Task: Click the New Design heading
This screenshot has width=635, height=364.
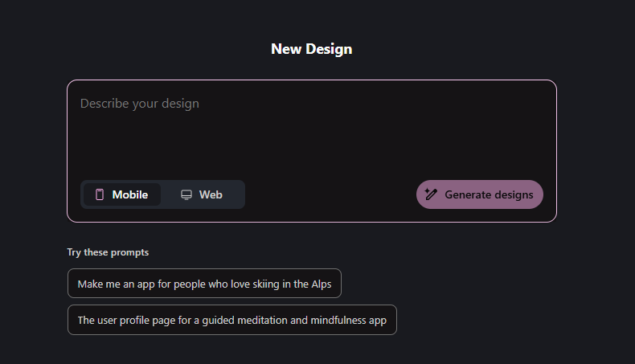Action: 311,49
